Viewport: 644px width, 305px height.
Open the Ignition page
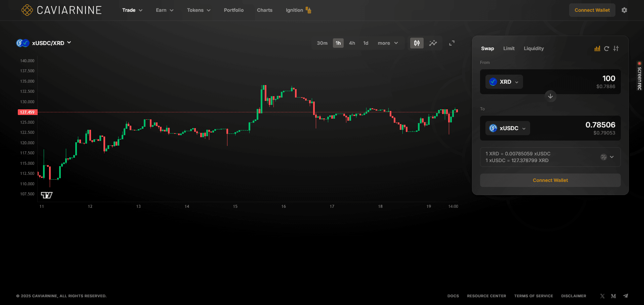(x=298, y=10)
